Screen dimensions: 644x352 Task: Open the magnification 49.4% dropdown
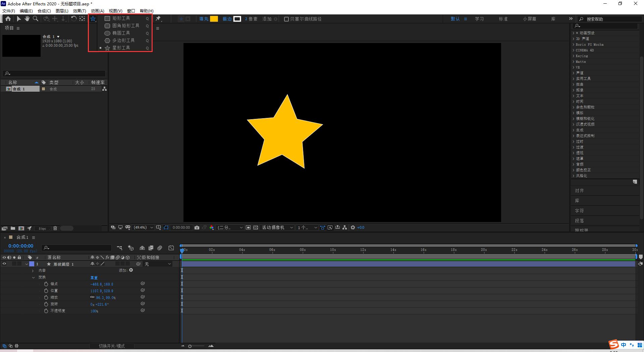(x=144, y=227)
